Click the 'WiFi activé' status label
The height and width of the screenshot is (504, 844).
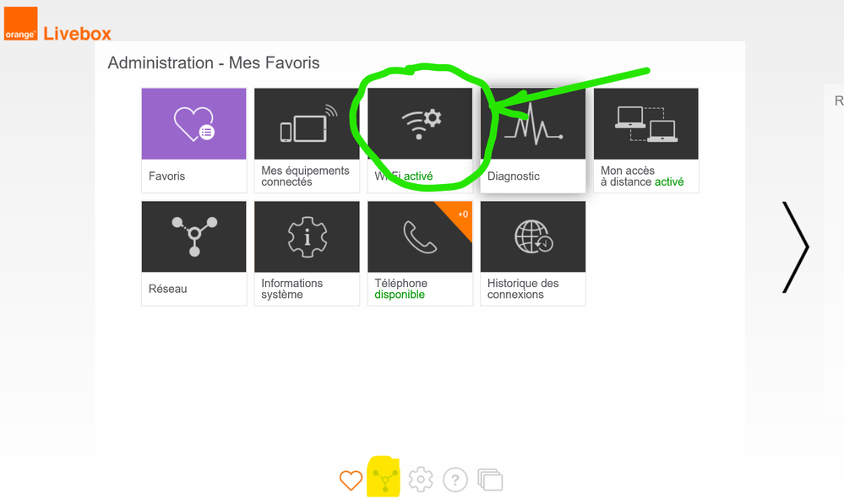(404, 176)
